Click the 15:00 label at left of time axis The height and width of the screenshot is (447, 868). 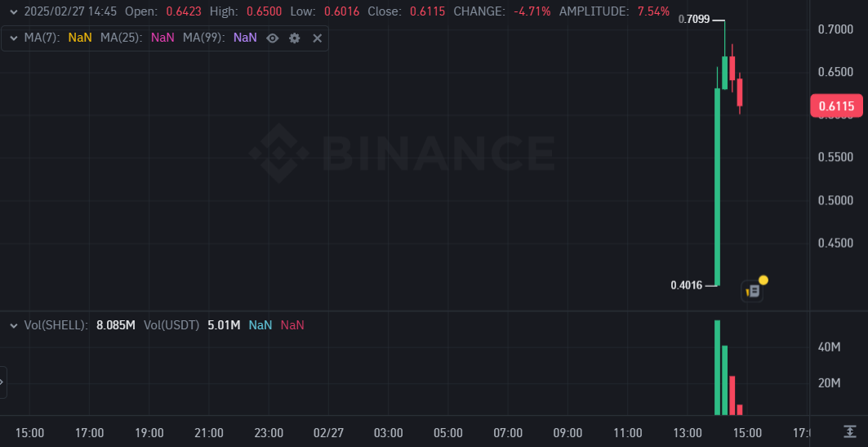29,432
